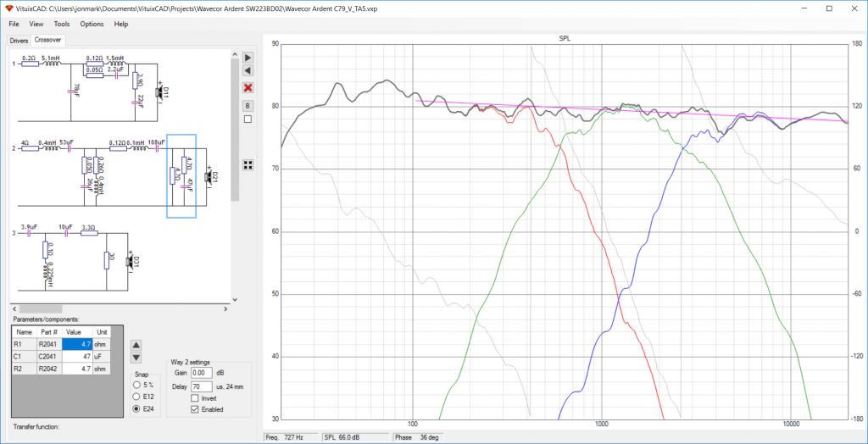Select driver D31 speaker symbol in schematic
This screenshot has width=868, height=444.
click(x=130, y=261)
